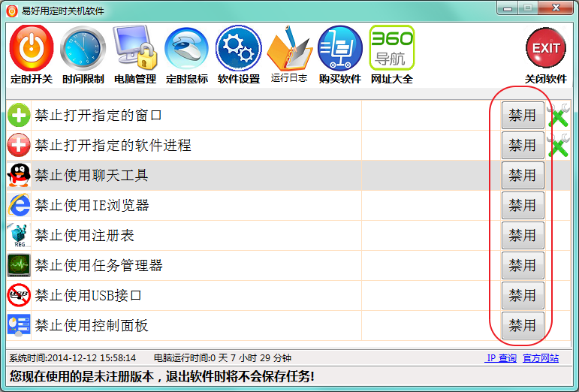
Task: Click the control panel icon in the list
Action: click(x=19, y=325)
